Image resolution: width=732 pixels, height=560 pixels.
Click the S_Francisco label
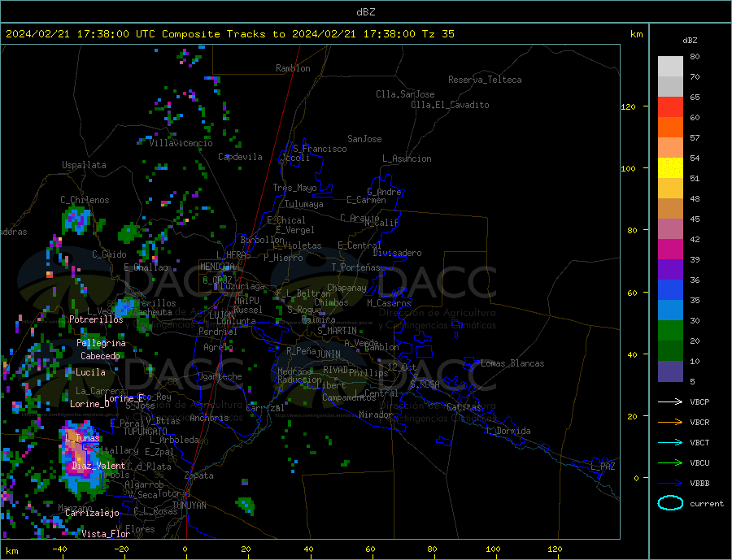(320, 149)
